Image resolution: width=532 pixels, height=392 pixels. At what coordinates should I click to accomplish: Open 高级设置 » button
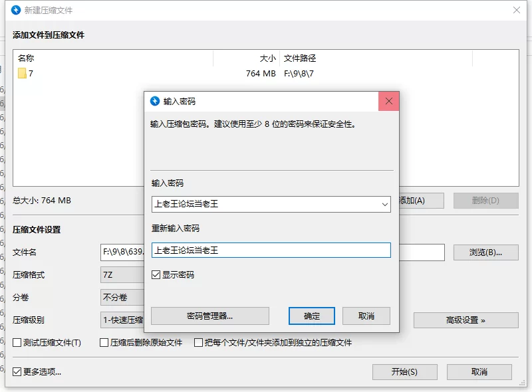point(466,320)
